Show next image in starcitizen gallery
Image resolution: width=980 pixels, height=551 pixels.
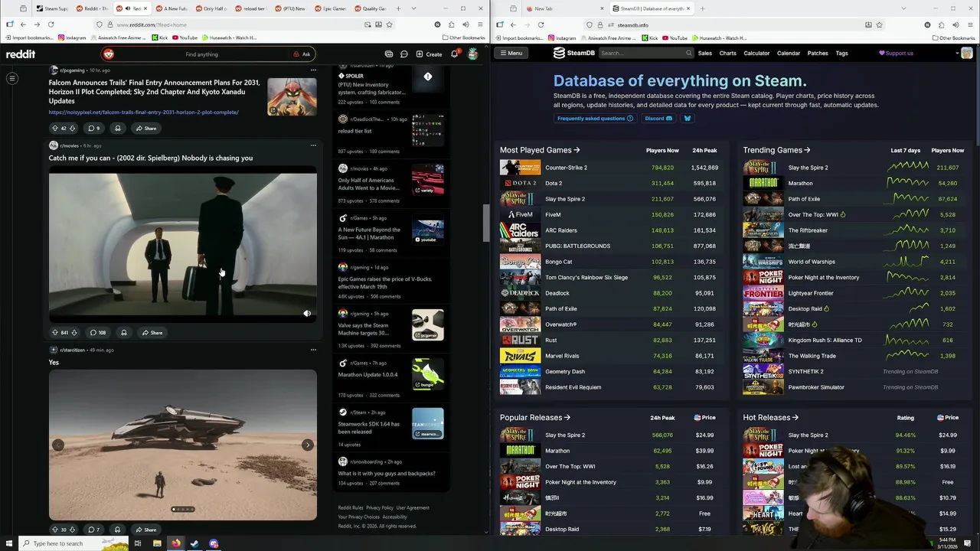pyautogui.click(x=307, y=445)
